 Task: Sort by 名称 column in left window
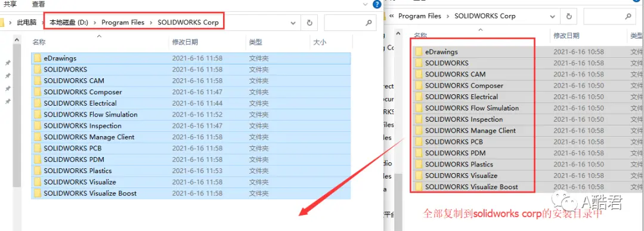pyautogui.click(x=39, y=42)
